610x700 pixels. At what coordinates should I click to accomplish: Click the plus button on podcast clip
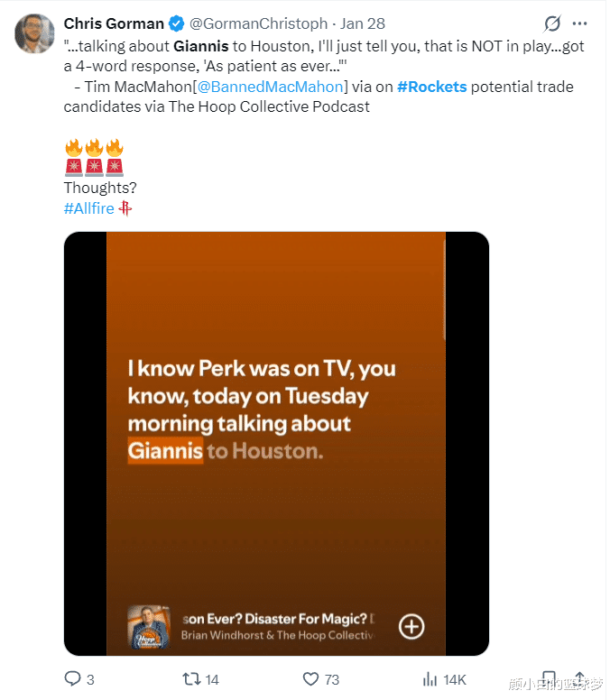coord(411,626)
